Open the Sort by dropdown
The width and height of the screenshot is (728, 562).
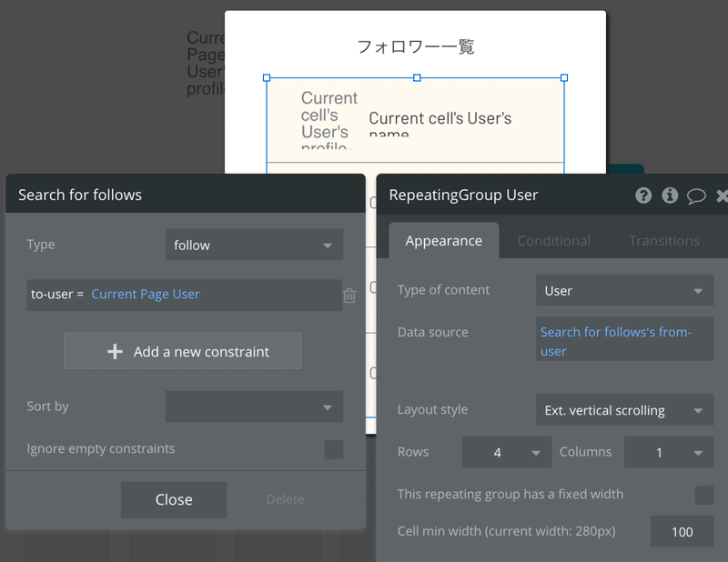[254, 406]
